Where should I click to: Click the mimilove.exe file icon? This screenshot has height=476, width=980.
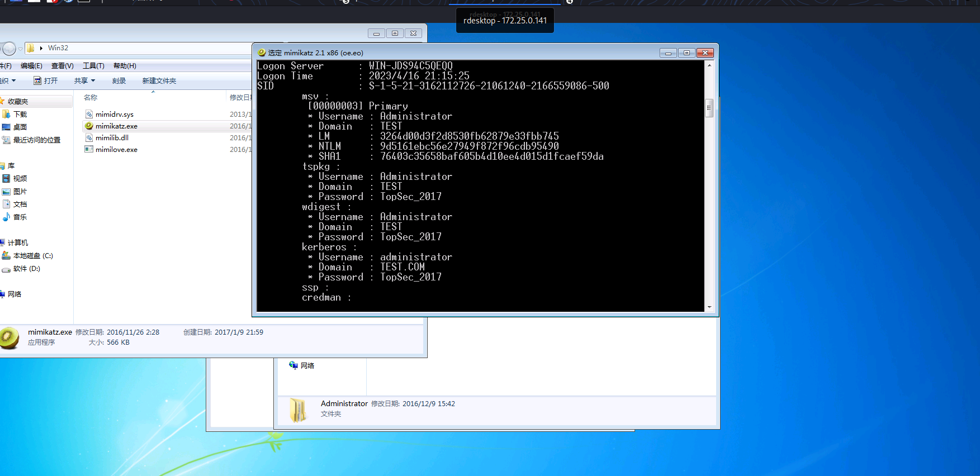89,149
